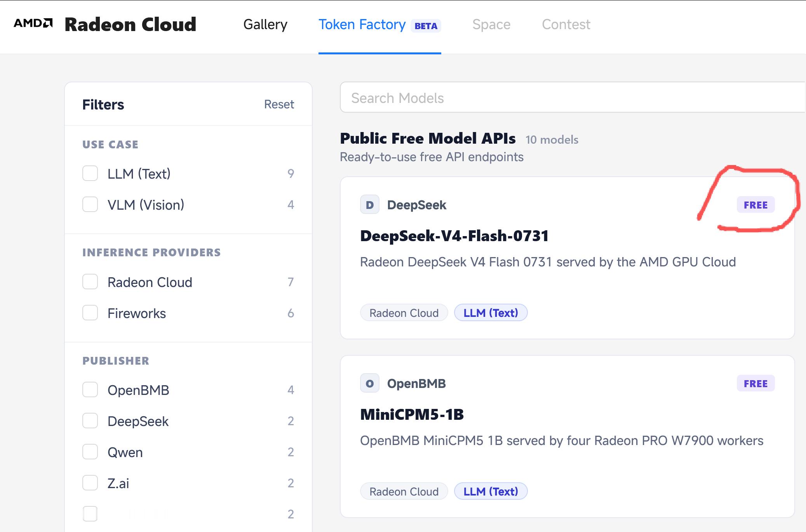Enable the Radeon Cloud provider checkbox
This screenshot has height=532, width=806.
[x=90, y=282]
